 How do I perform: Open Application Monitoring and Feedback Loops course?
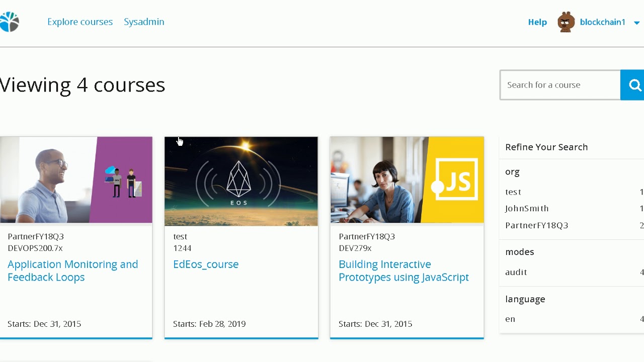[x=72, y=270]
